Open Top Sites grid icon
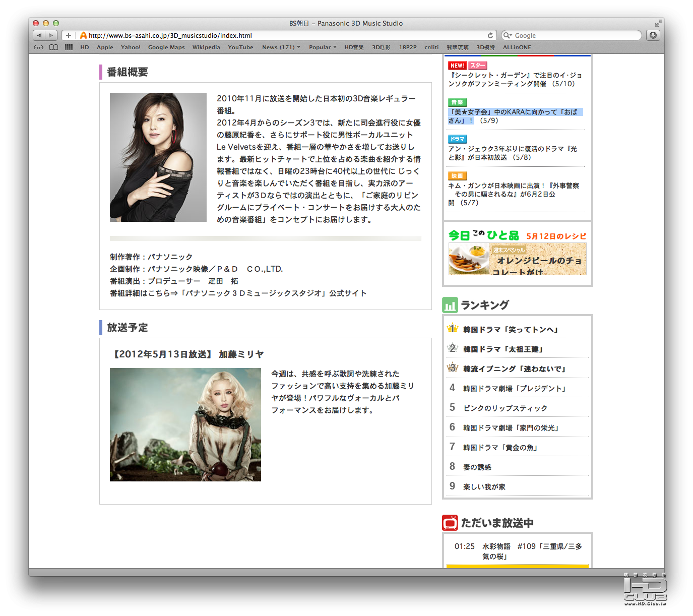 69,47
